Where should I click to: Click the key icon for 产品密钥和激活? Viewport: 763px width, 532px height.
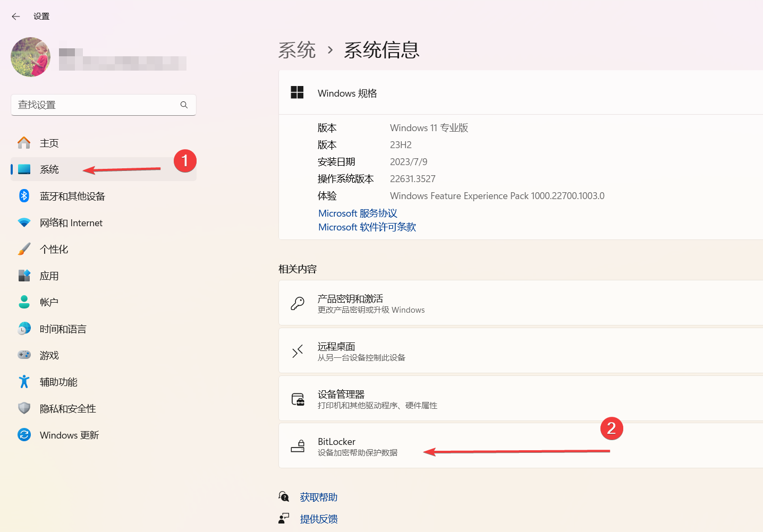[298, 303]
